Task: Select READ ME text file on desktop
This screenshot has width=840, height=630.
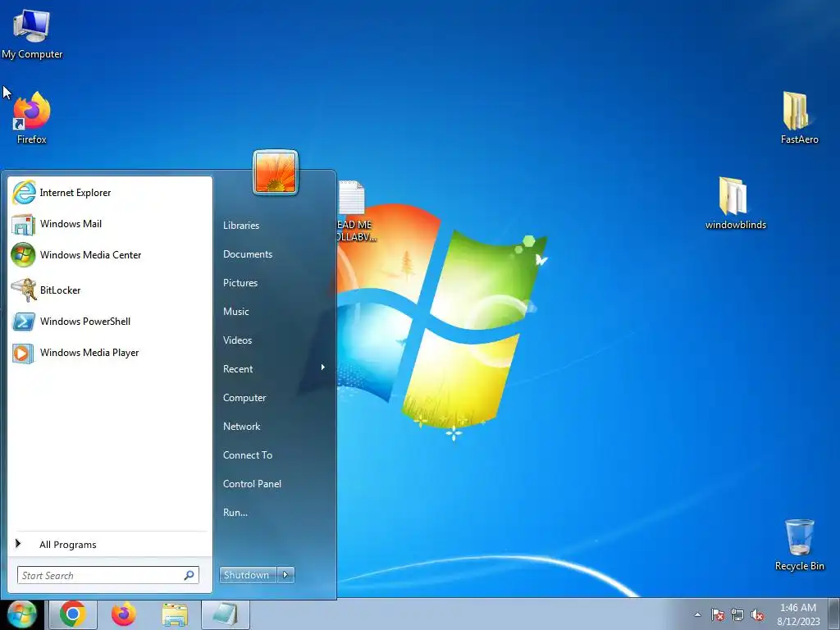Action: 356,211
